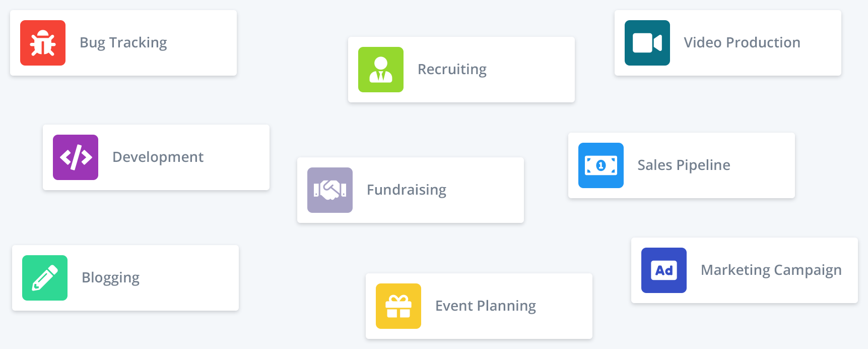This screenshot has height=349, width=868.
Task: Click the teal video camera icon
Action: click(x=647, y=43)
